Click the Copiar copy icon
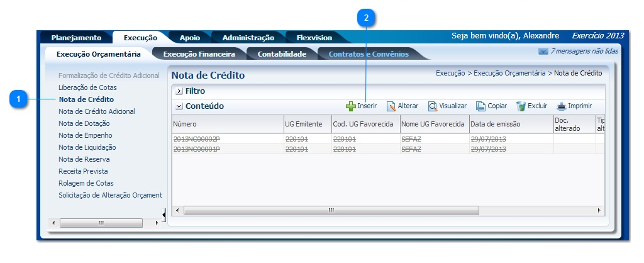This screenshot has width=644, height=263. [480, 106]
